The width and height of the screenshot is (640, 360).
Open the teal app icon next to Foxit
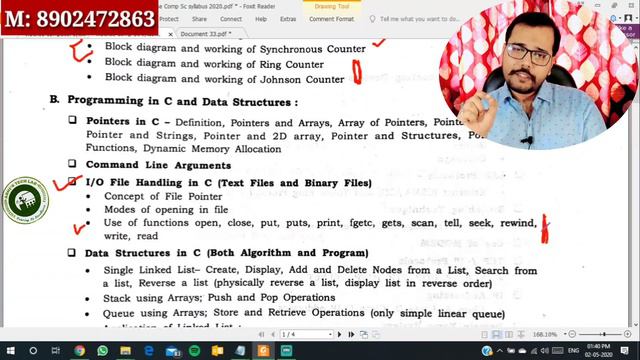pyautogui.click(x=287, y=351)
